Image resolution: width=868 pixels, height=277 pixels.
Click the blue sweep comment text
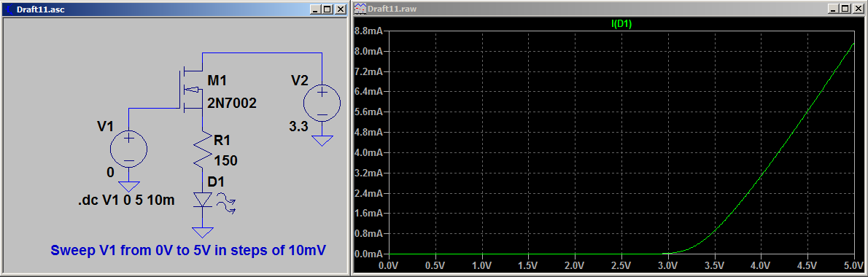coord(187,250)
